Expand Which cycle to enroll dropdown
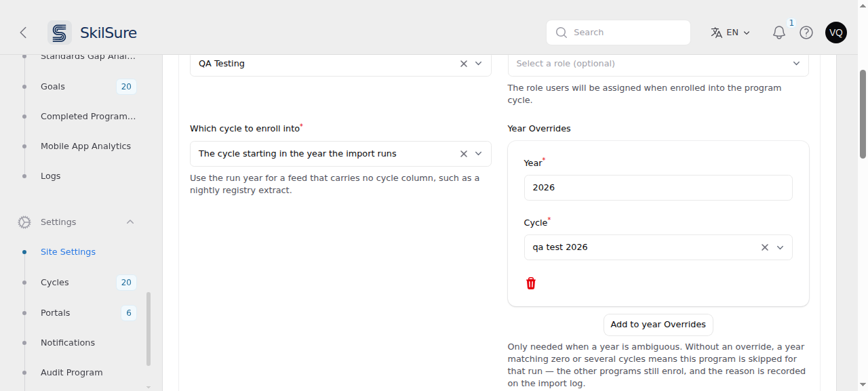This screenshot has height=391, width=868. (x=478, y=154)
